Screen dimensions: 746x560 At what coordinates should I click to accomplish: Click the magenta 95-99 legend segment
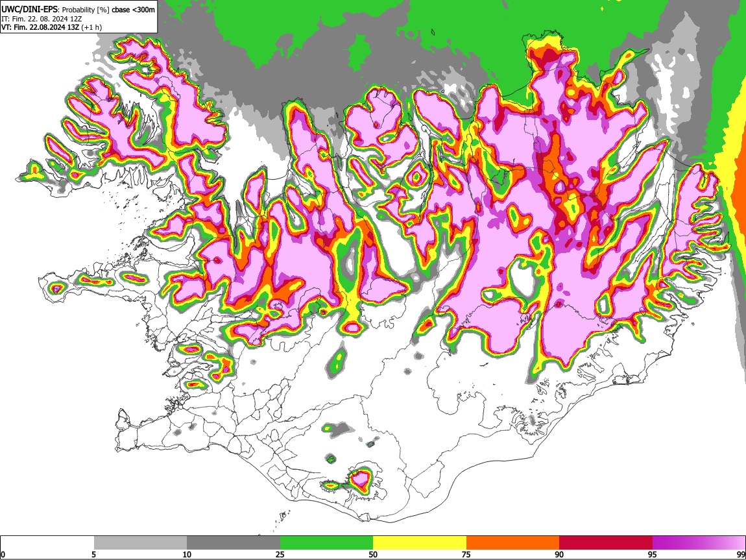click(x=699, y=542)
